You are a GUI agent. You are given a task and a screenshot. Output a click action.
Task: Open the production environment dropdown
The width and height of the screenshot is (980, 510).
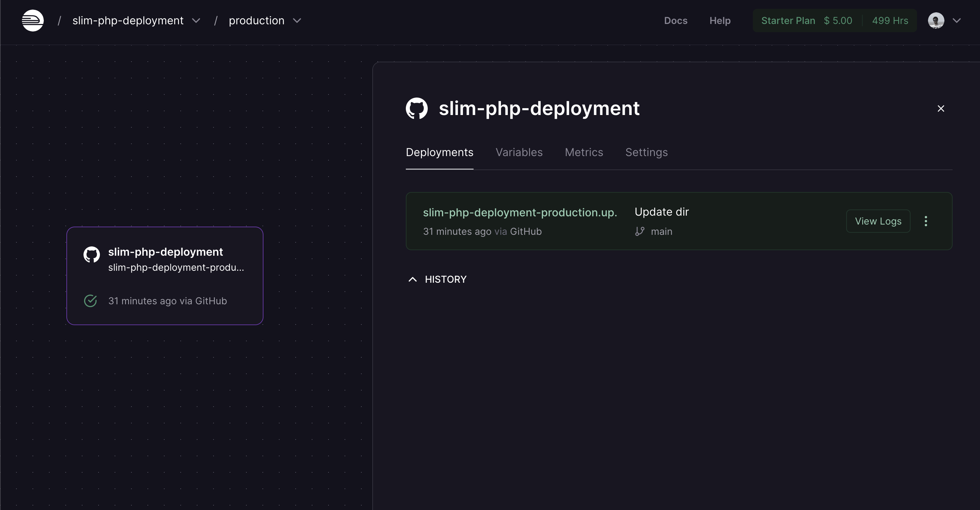tap(297, 21)
